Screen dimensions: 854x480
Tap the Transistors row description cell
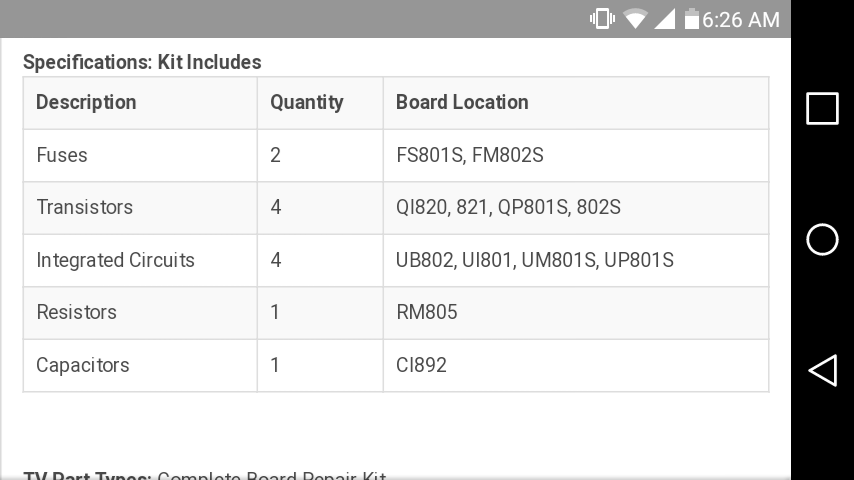click(85, 207)
